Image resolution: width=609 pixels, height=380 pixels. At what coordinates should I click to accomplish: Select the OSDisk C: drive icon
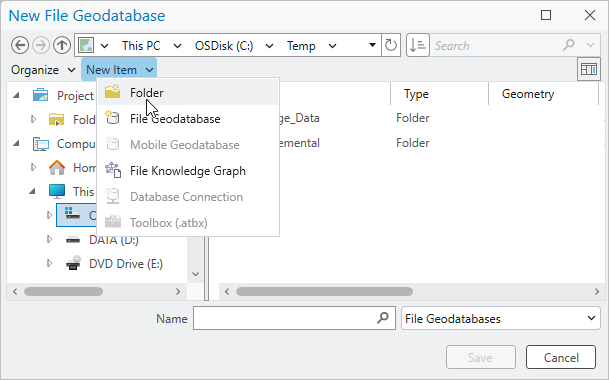coord(72,214)
